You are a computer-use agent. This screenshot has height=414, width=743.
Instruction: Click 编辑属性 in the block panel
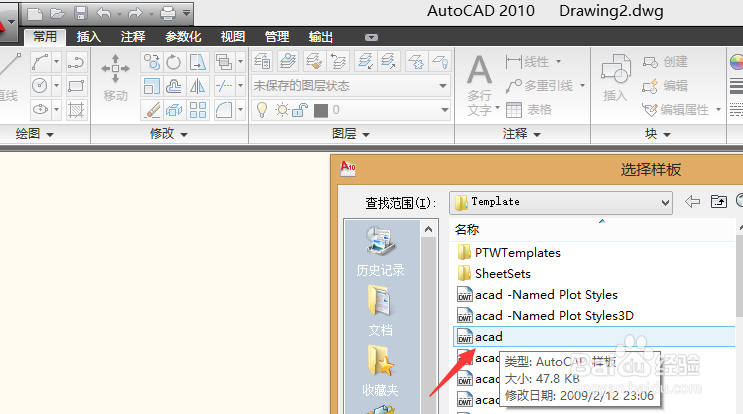tap(675, 110)
